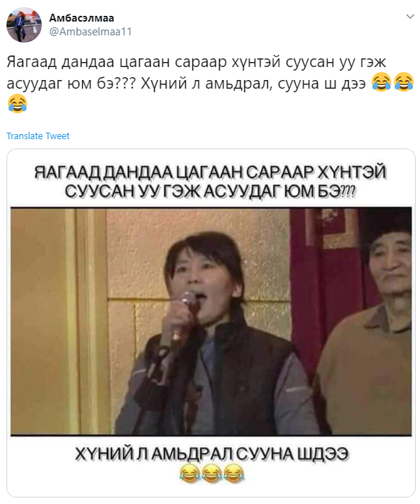Open the tweet options chevron menu
Viewport: 420px width, 504px height.
click(410, 16)
